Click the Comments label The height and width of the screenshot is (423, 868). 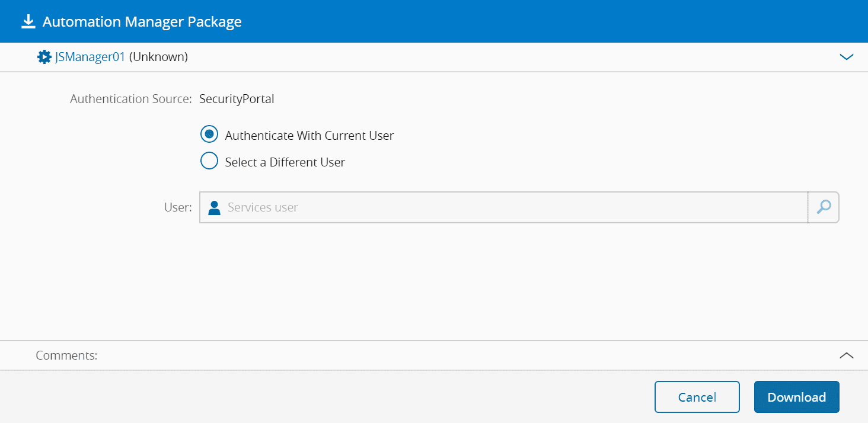click(66, 355)
